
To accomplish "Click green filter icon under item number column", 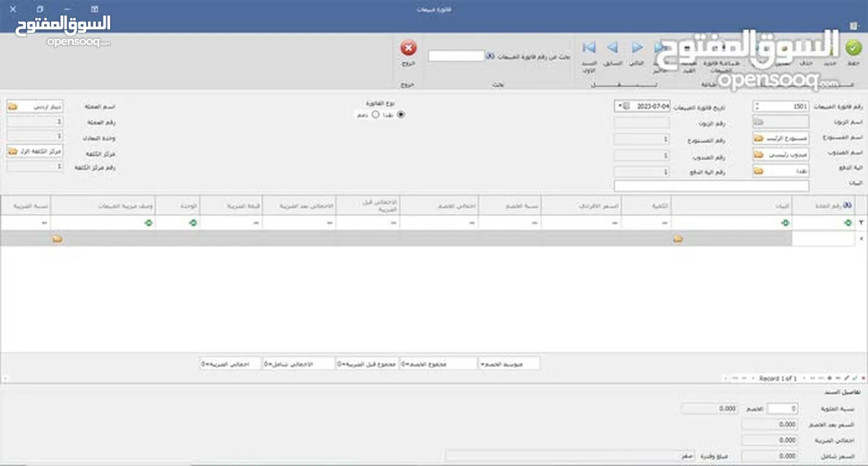I will pyautogui.click(x=848, y=223).
